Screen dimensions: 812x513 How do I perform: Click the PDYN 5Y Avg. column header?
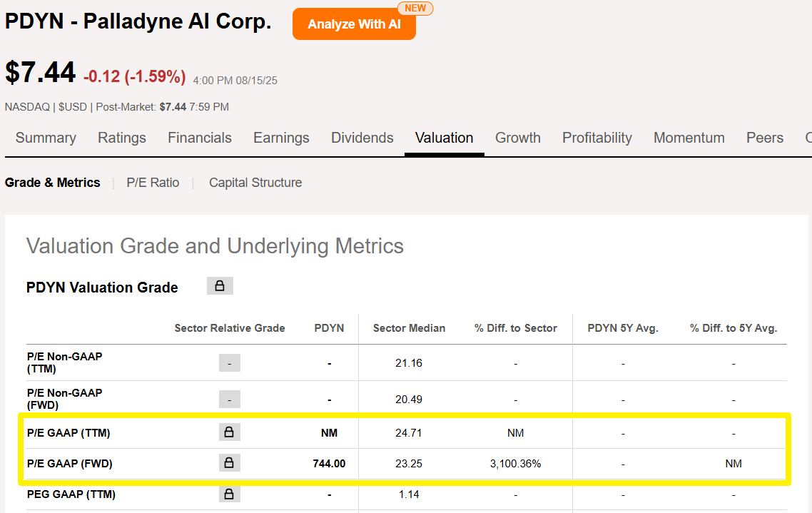623,328
